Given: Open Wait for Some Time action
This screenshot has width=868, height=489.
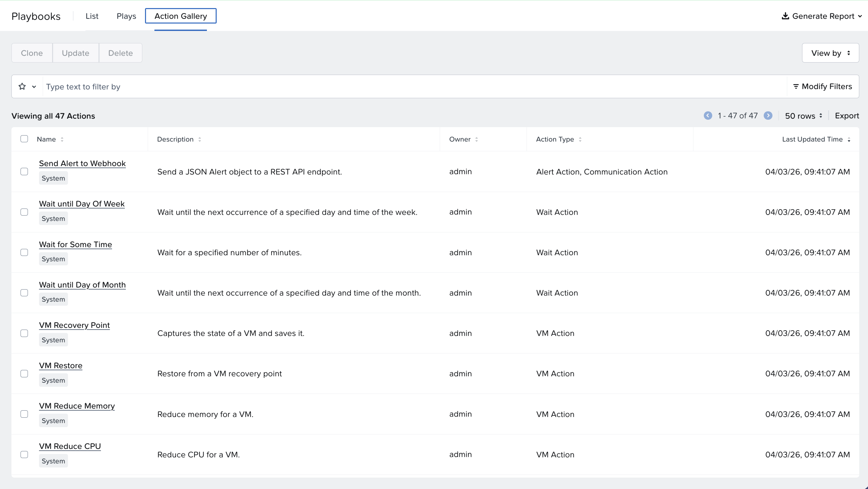Looking at the screenshot, I should coord(75,245).
